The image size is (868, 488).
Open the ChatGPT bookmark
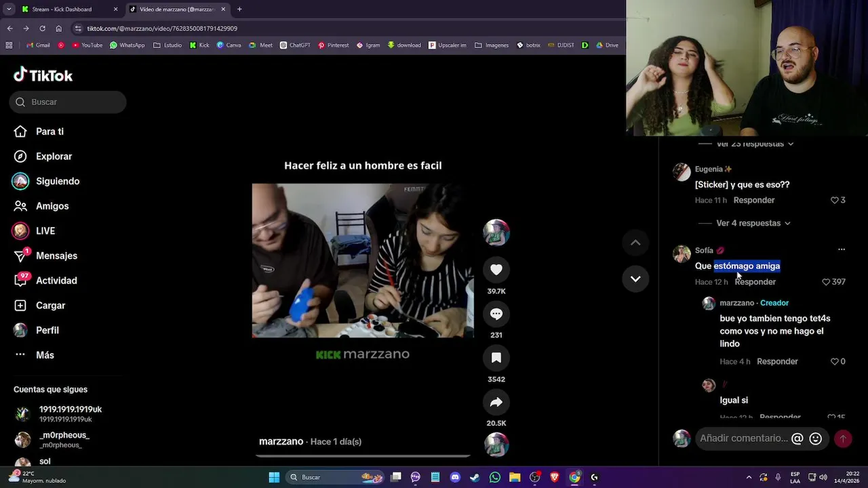click(x=294, y=45)
